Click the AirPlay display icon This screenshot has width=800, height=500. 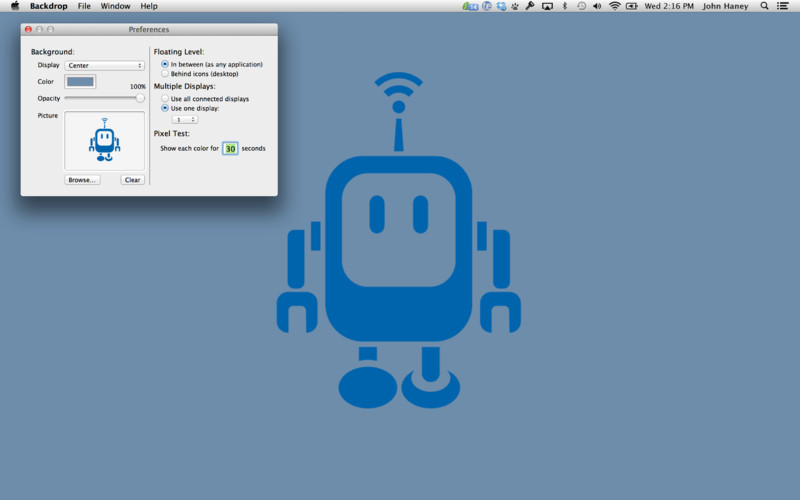[x=547, y=6]
